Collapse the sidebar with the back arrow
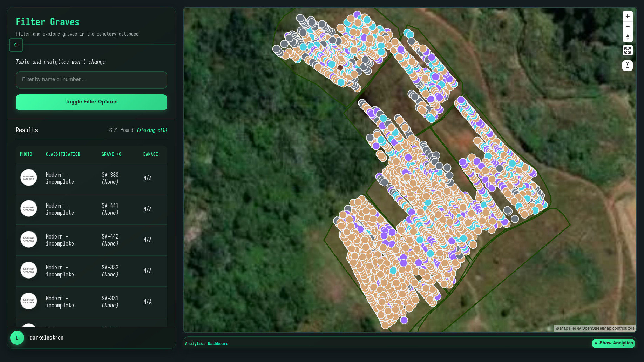The width and height of the screenshot is (644, 362). (x=16, y=45)
